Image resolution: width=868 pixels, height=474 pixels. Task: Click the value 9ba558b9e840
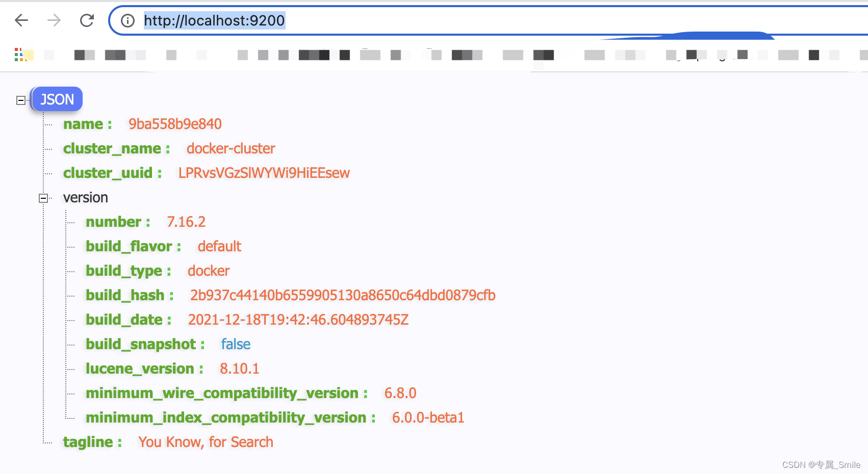click(175, 124)
